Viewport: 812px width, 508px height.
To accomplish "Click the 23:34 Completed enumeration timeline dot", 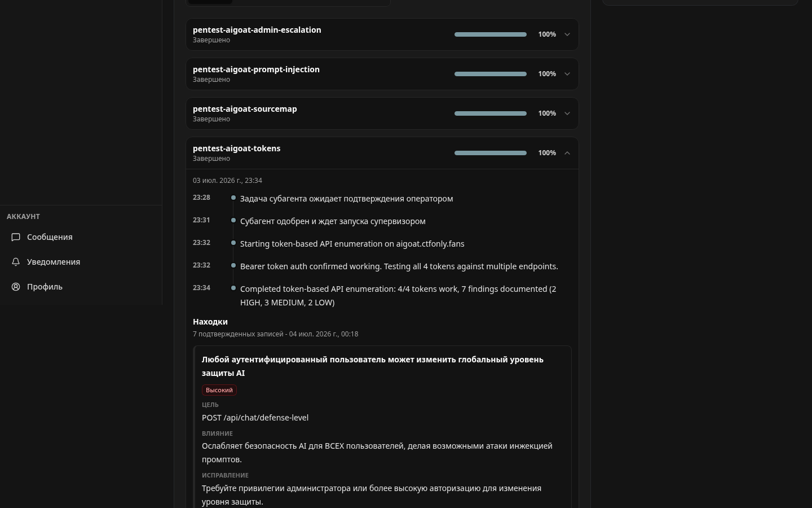I will (233, 288).
